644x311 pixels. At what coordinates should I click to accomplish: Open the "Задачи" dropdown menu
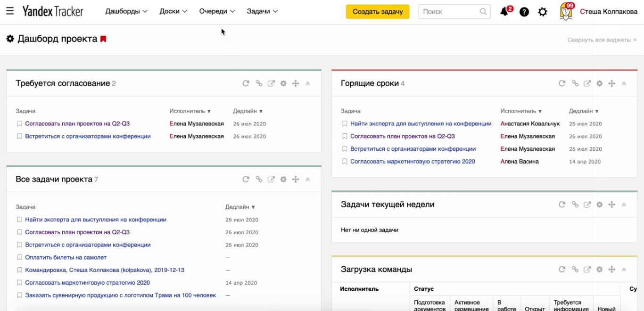[x=262, y=11]
